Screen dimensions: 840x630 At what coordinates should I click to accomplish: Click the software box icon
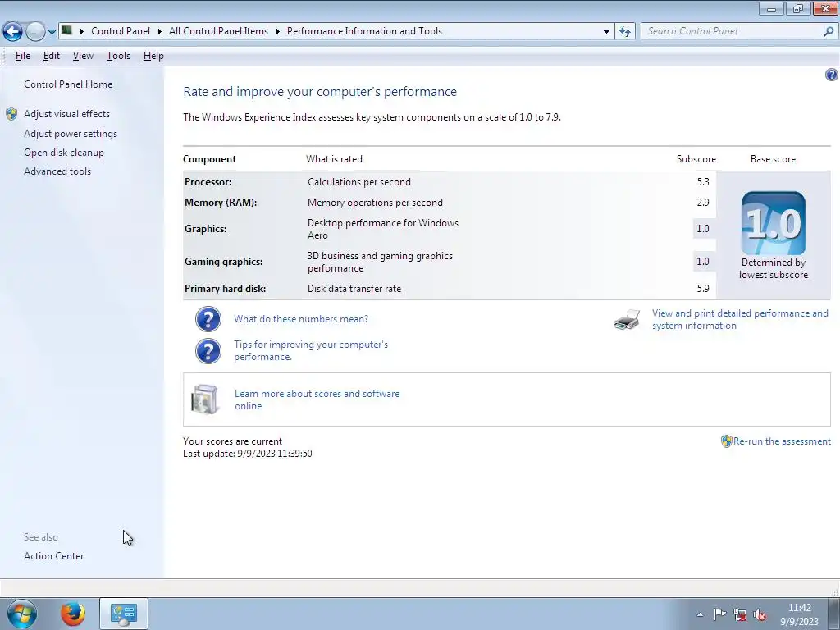click(x=204, y=399)
